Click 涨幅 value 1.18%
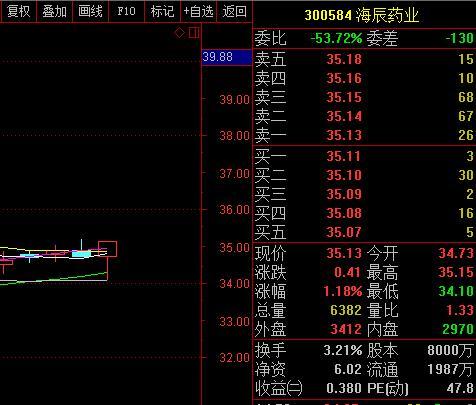 point(343,292)
